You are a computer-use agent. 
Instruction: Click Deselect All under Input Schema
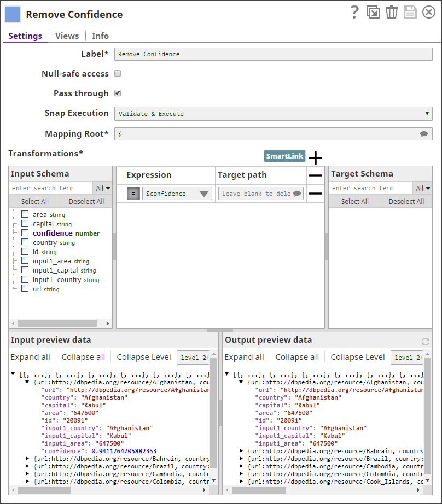coord(86,201)
